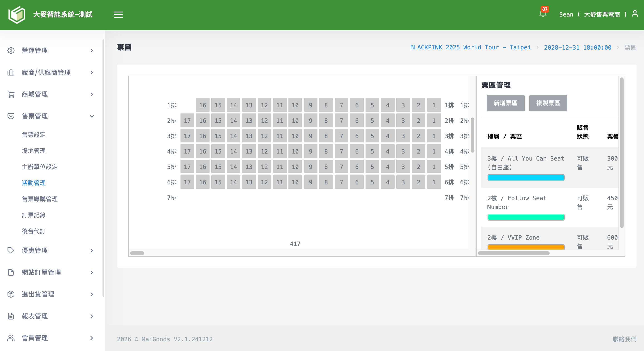Select seat 1 in row 6排
644x351 pixels.
click(x=434, y=182)
